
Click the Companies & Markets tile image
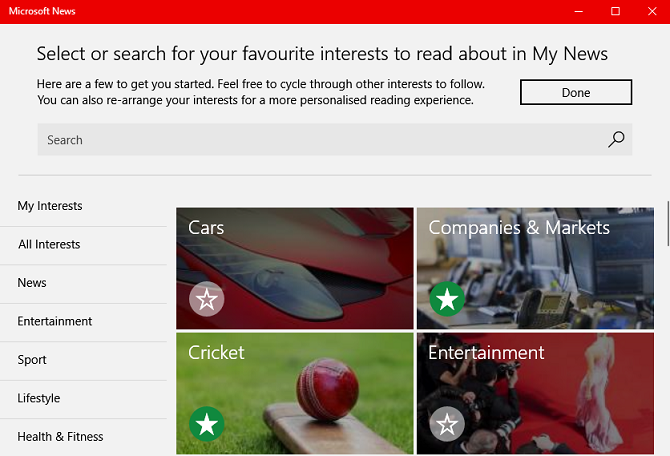535,268
